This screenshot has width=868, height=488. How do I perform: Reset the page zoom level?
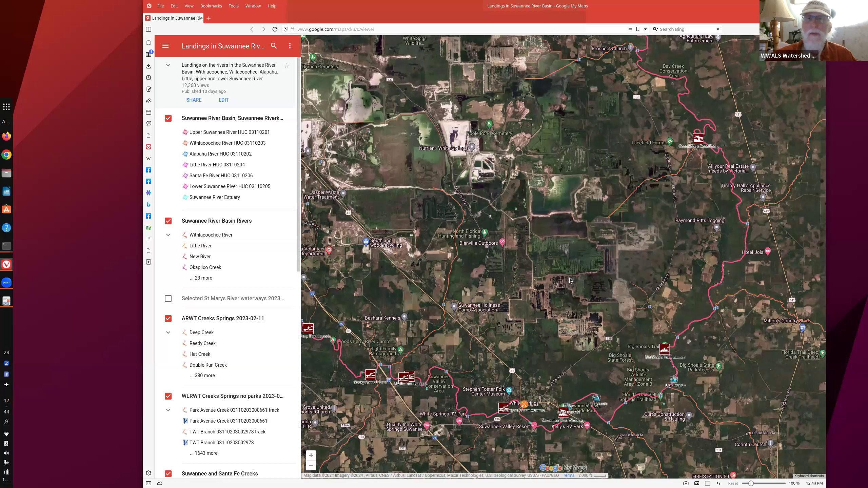(733, 483)
